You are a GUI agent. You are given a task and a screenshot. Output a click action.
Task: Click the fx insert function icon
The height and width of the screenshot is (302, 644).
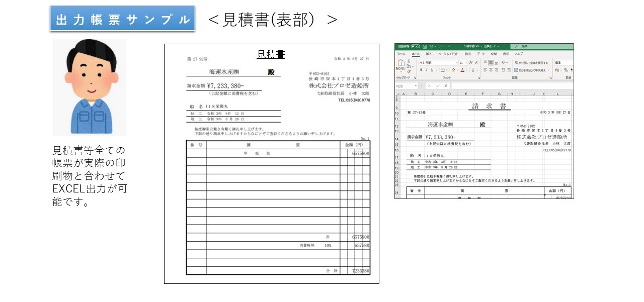click(446, 86)
